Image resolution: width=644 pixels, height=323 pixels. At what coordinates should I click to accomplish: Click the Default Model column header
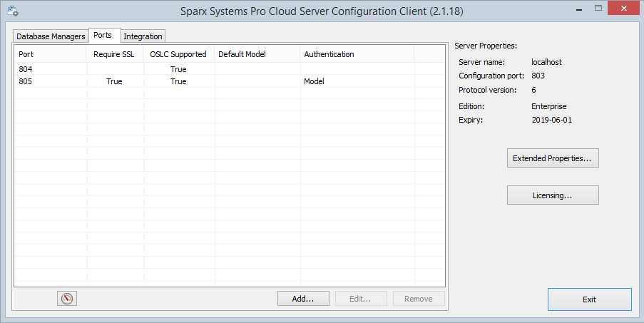click(x=257, y=54)
